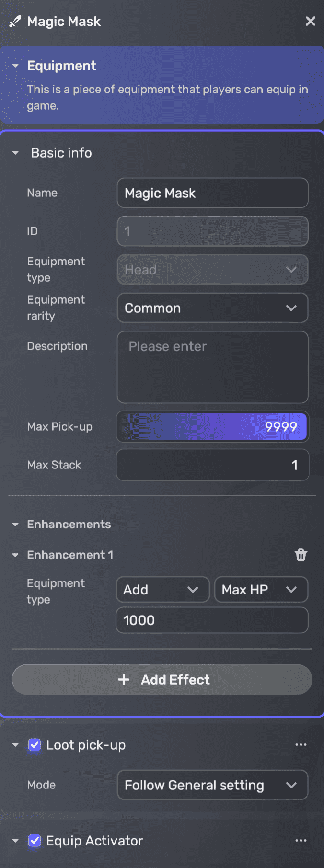Image resolution: width=324 pixels, height=868 pixels.
Task: Disable the Equip Activator checkbox
Action: click(34, 841)
